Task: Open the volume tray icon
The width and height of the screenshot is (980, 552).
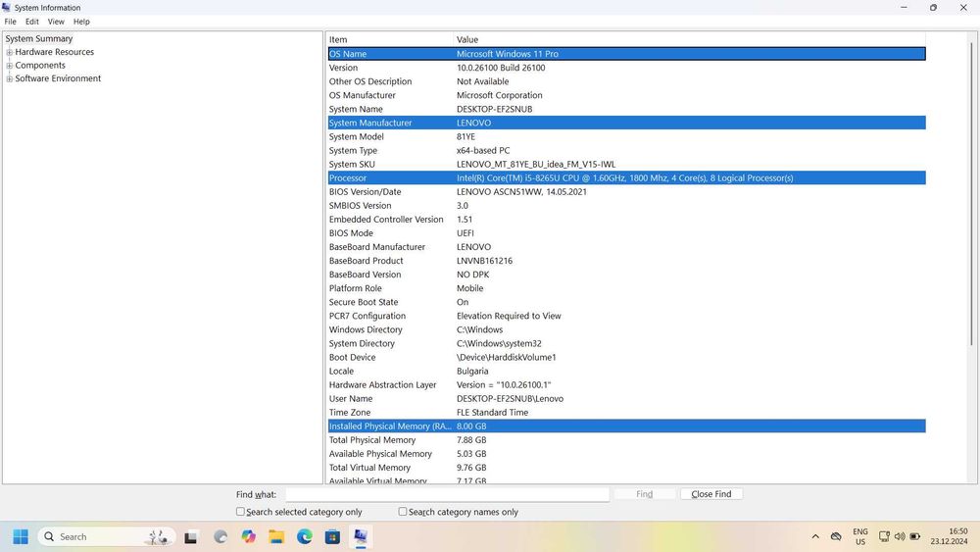Action: coord(900,536)
